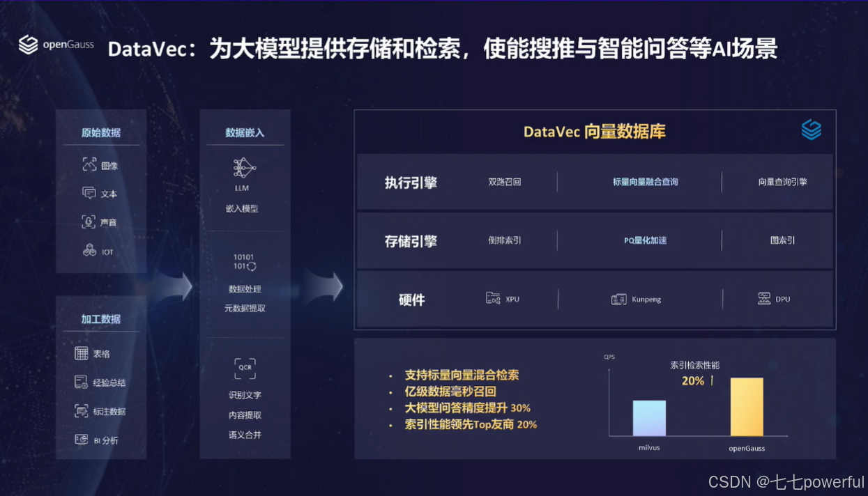
Task: Select the 加工数据 panel heading
Action: click(x=101, y=319)
